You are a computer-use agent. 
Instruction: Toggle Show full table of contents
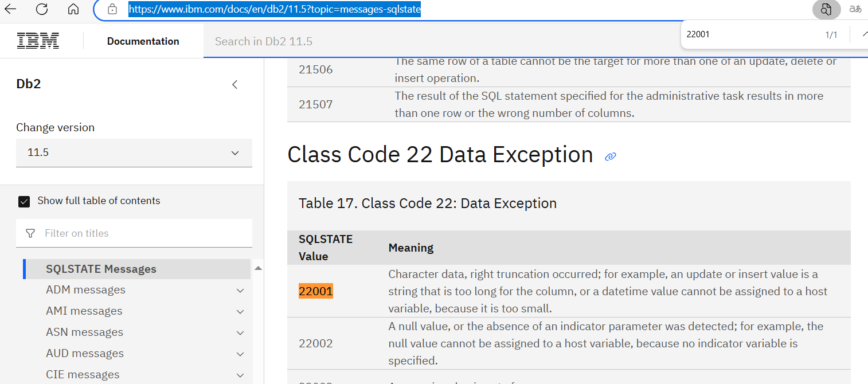[24, 201]
